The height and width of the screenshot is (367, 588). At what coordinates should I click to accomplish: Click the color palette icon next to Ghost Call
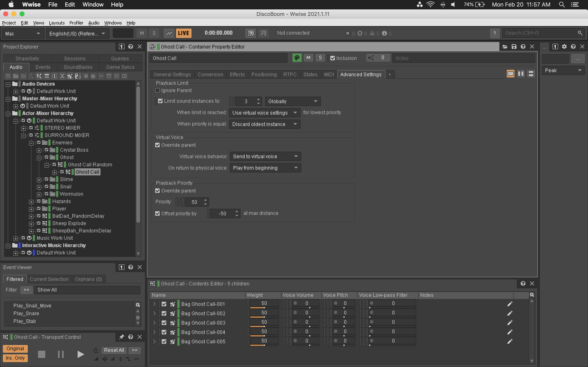pyautogui.click(x=297, y=58)
